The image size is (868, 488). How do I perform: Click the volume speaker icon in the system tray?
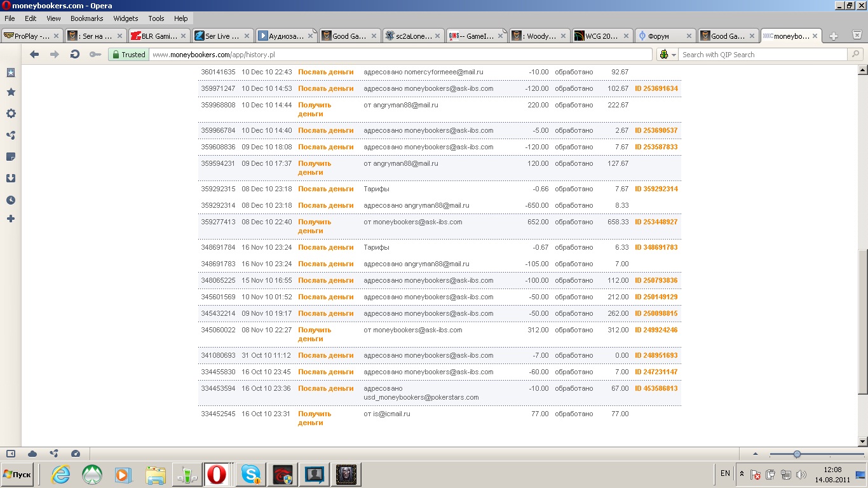801,474
